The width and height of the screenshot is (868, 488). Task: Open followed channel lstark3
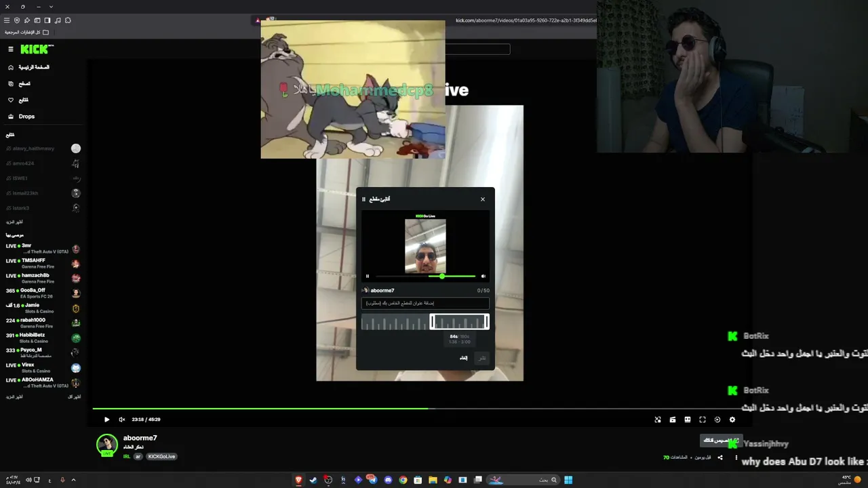43,208
